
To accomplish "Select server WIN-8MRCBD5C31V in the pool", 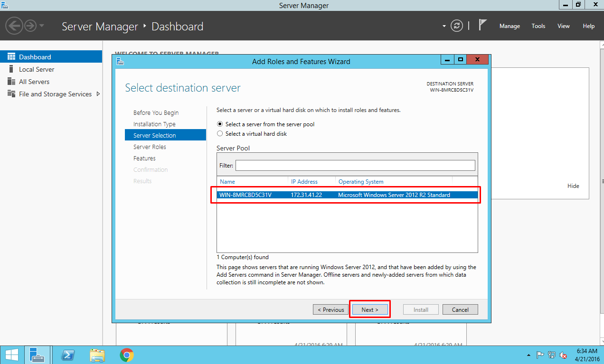I will click(347, 195).
